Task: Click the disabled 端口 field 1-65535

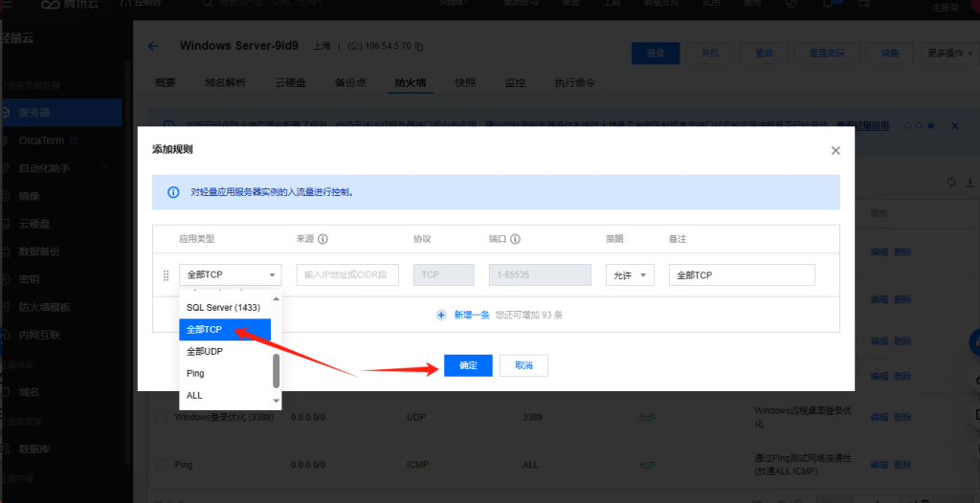Action: coord(540,275)
